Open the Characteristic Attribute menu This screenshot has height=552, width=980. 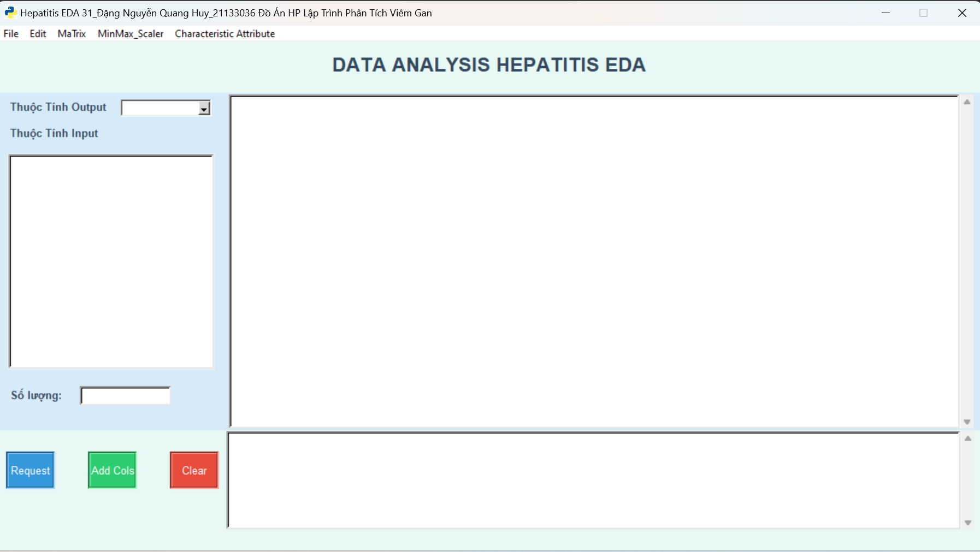click(x=225, y=33)
